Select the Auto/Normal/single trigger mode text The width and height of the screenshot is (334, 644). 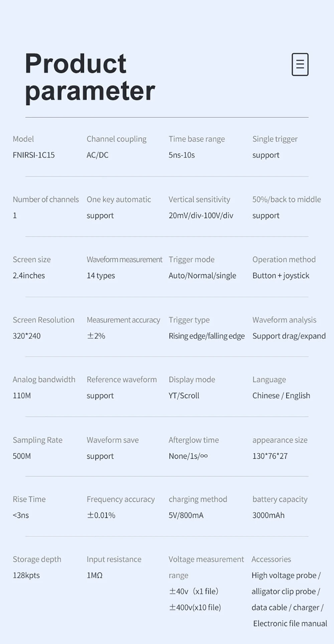tap(202, 276)
